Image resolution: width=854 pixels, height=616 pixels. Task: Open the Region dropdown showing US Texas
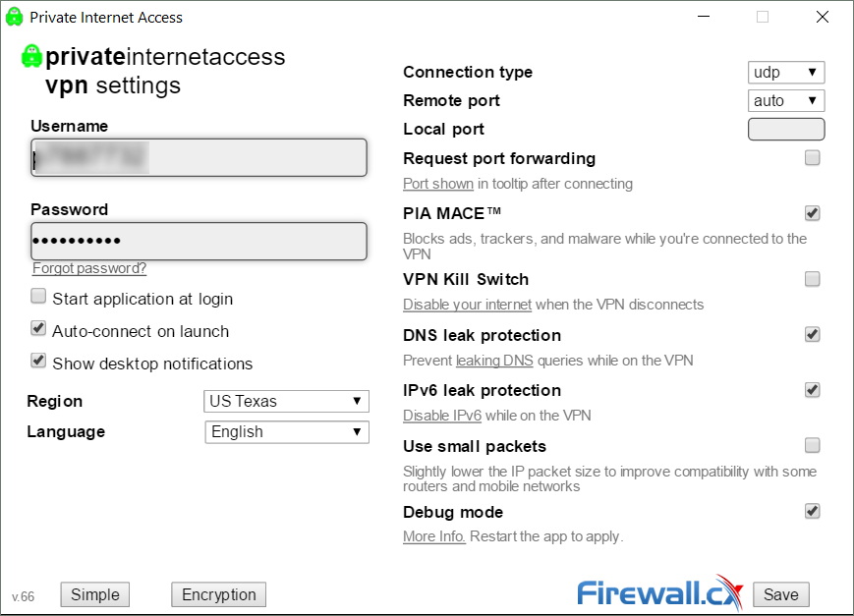[287, 402]
